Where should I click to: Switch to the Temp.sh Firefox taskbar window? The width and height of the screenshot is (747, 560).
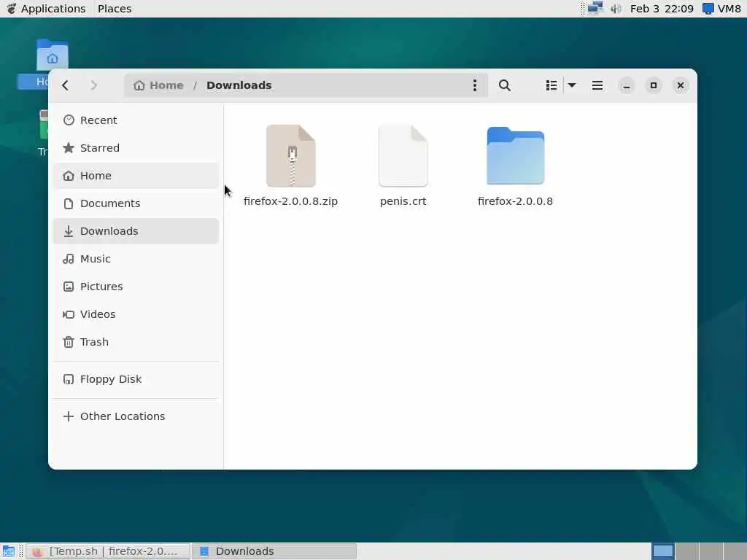click(x=108, y=551)
